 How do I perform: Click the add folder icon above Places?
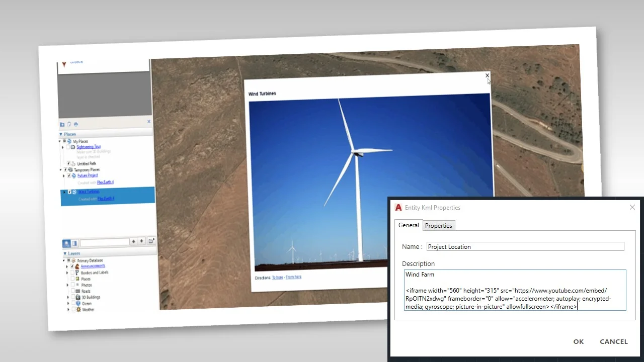click(x=62, y=125)
